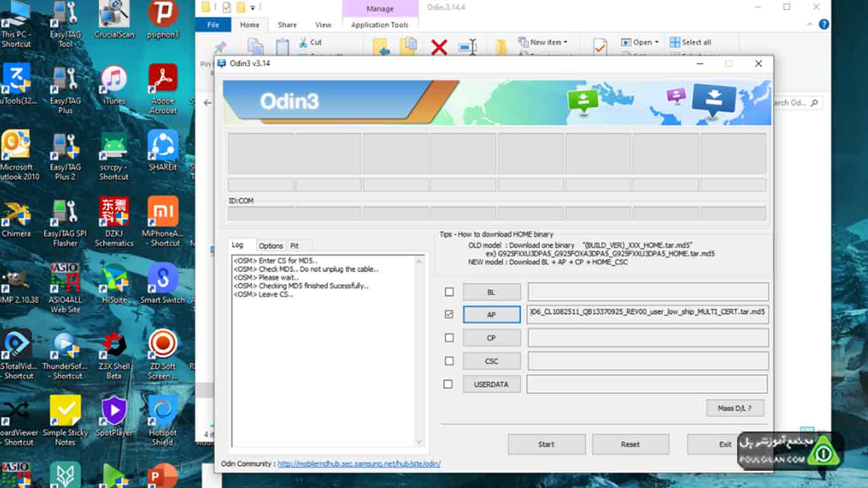The image size is (868, 488).
Task: Switch to the Log tab in Odin
Action: pyautogui.click(x=237, y=245)
